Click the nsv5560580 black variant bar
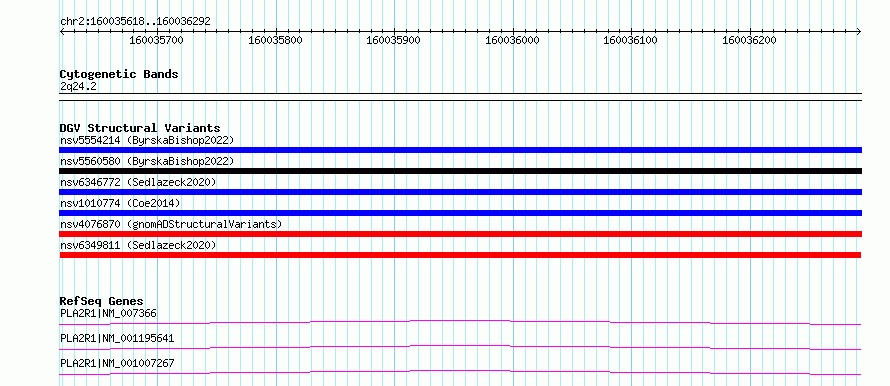The width and height of the screenshot is (890, 386). click(x=460, y=171)
